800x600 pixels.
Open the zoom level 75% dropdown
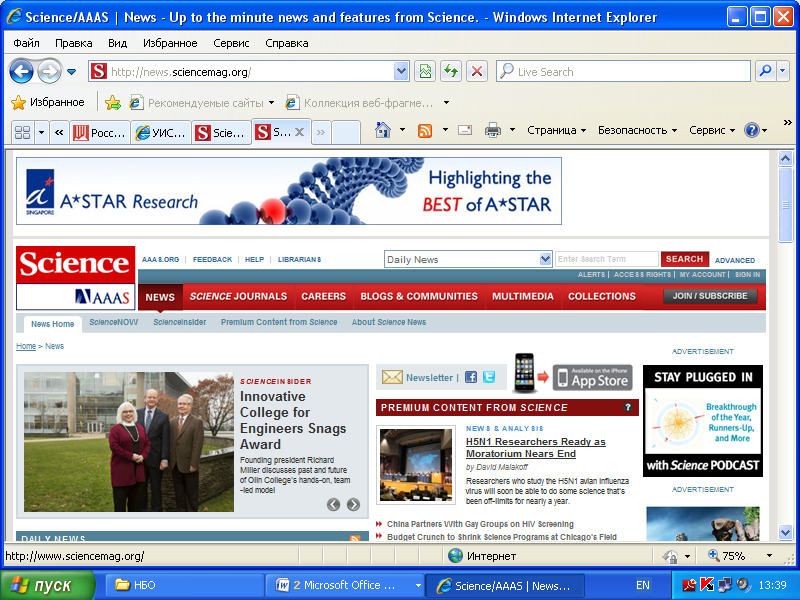(x=769, y=556)
